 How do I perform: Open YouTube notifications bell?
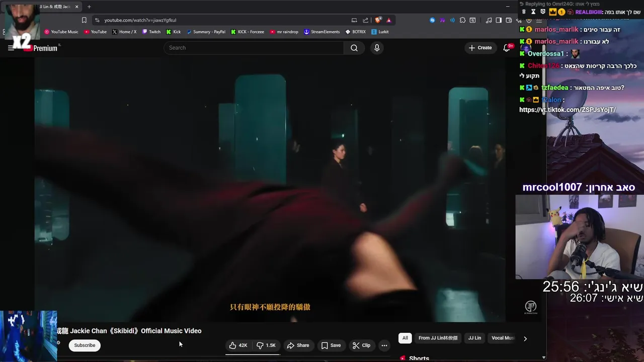point(507,48)
